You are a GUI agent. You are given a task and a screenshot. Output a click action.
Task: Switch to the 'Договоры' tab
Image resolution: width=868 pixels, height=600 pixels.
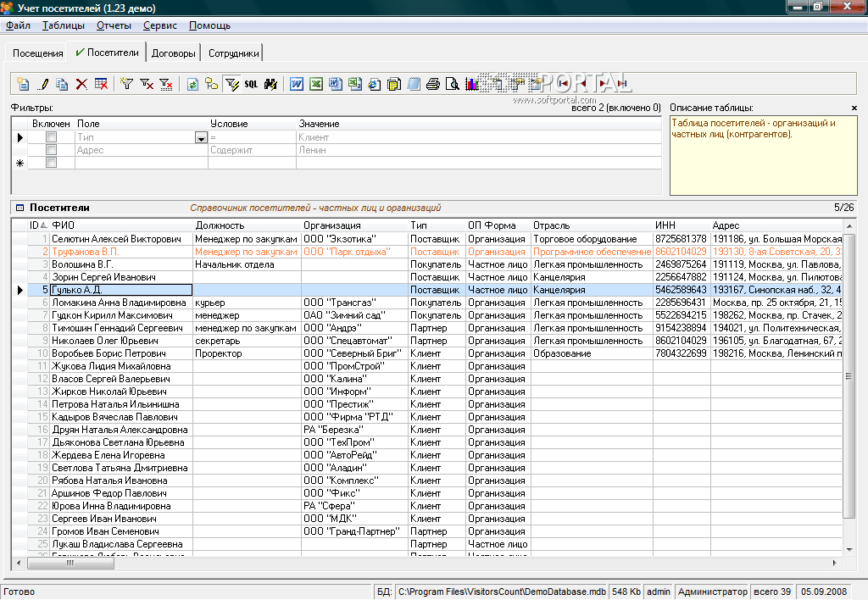173,53
